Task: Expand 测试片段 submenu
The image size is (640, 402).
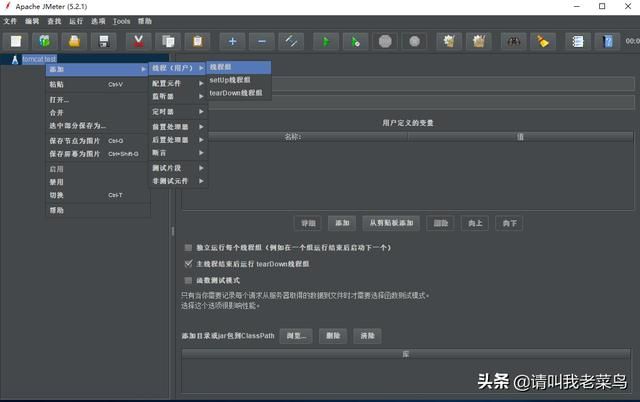Action: pos(178,168)
